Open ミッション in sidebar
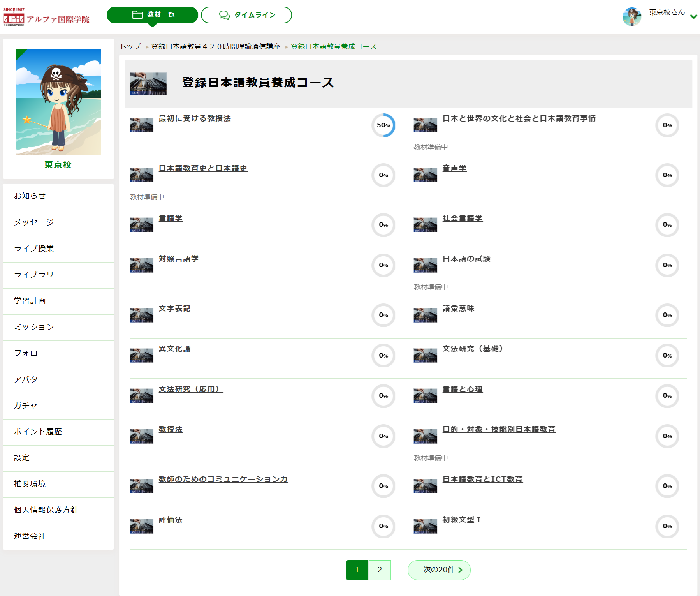Viewport: 700px width, 596px height. [58, 327]
